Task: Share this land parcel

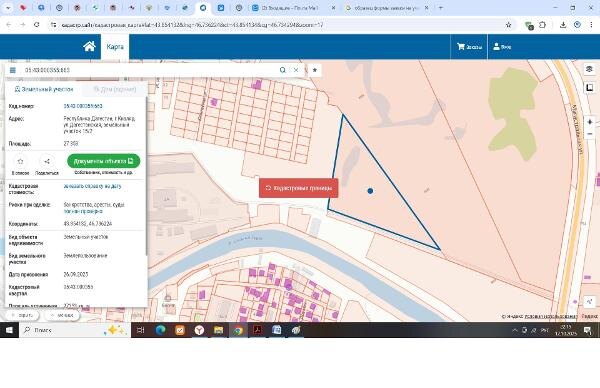Action: click(47, 161)
